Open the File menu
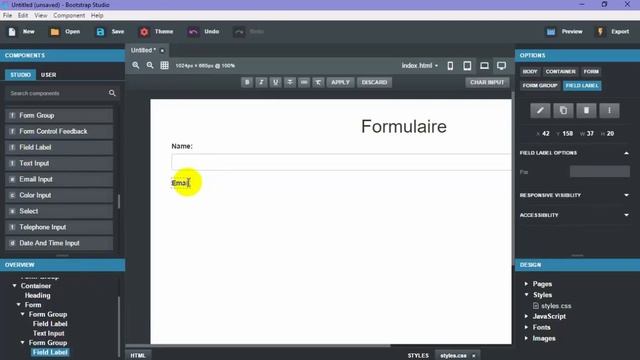 7,16
